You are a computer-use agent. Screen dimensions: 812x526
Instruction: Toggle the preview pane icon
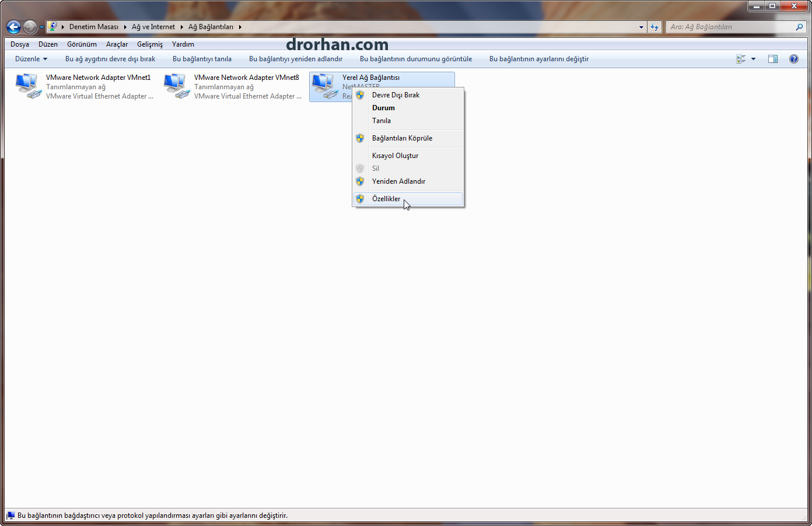pyautogui.click(x=773, y=59)
